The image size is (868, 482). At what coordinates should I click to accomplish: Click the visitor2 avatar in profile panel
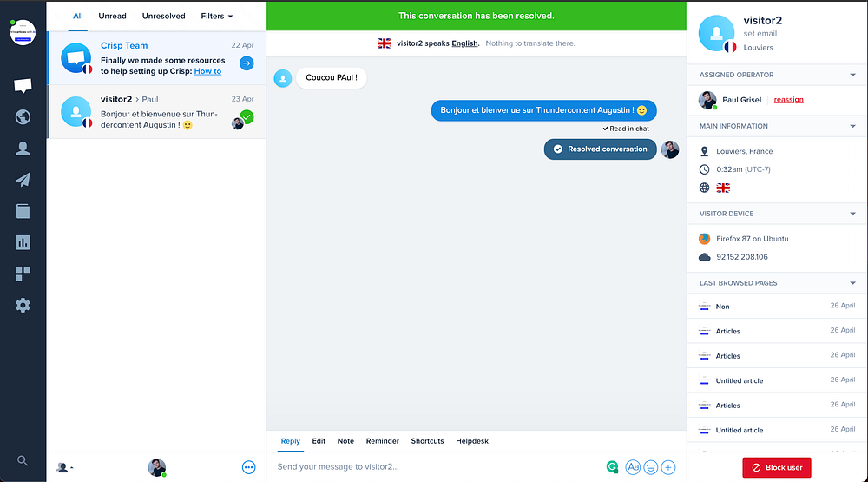(x=717, y=33)
